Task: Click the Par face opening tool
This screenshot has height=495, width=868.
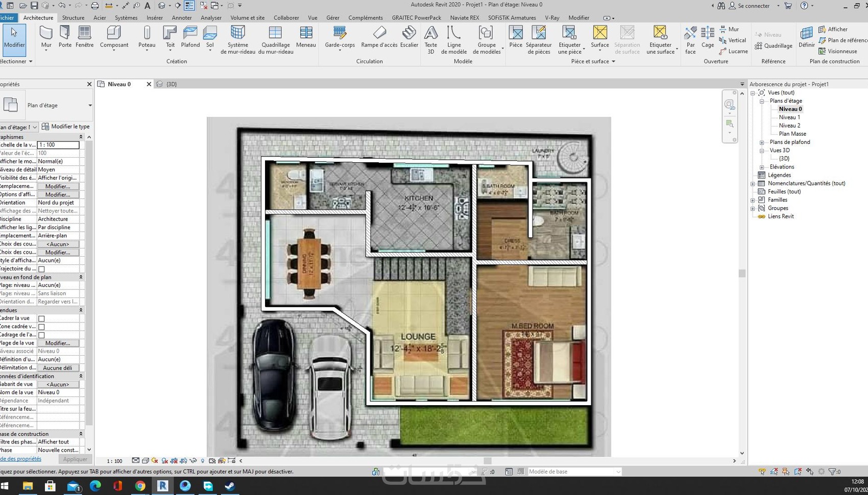Action: click(690, 40)
